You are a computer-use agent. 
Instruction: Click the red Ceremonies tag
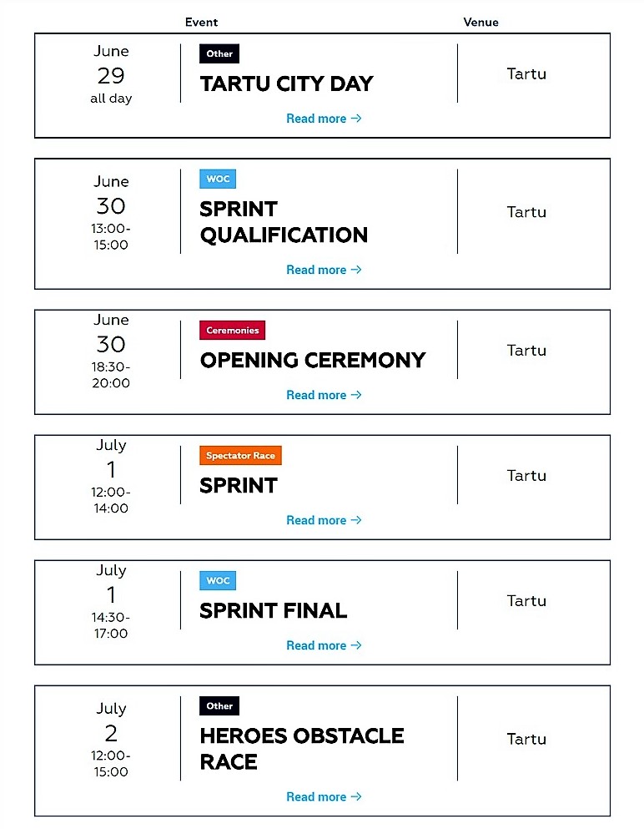(233, 331)
